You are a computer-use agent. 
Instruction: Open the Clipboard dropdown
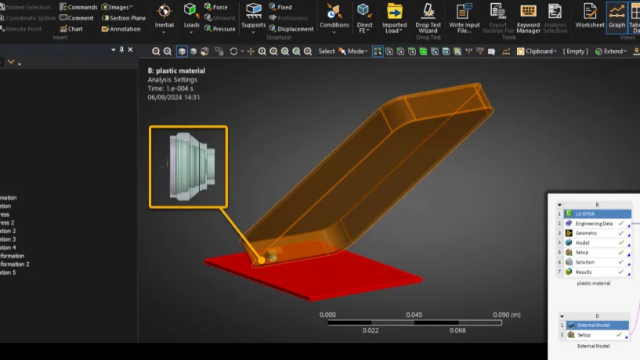537,51
